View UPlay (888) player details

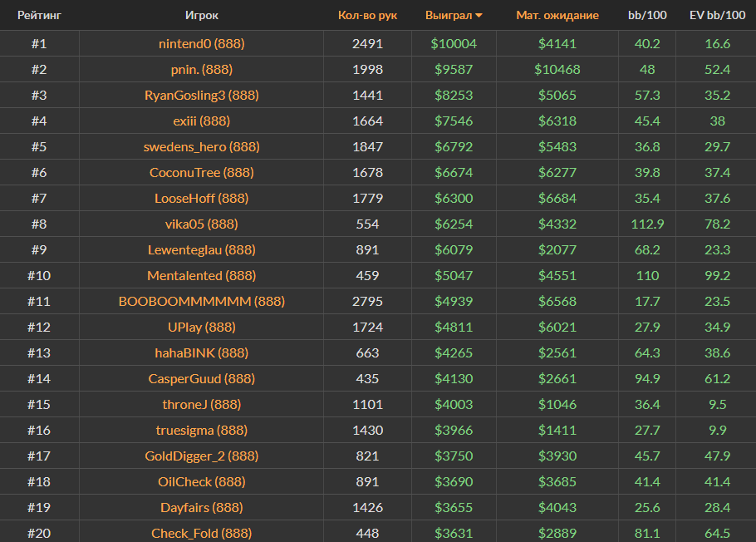click(x=201, y=327)
